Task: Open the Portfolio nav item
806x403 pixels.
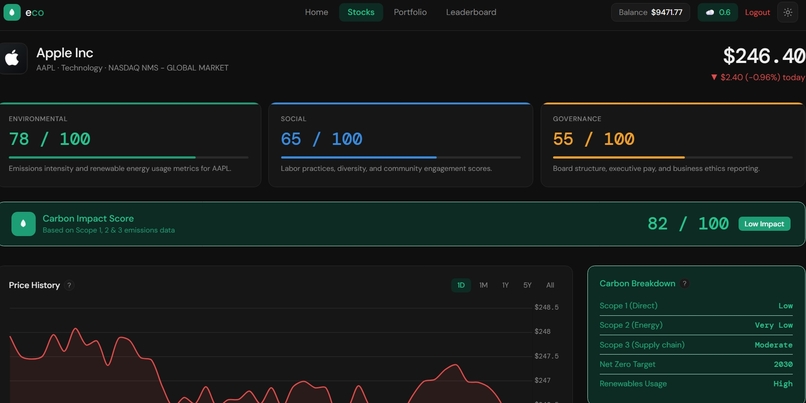Action: pos(410,12)
